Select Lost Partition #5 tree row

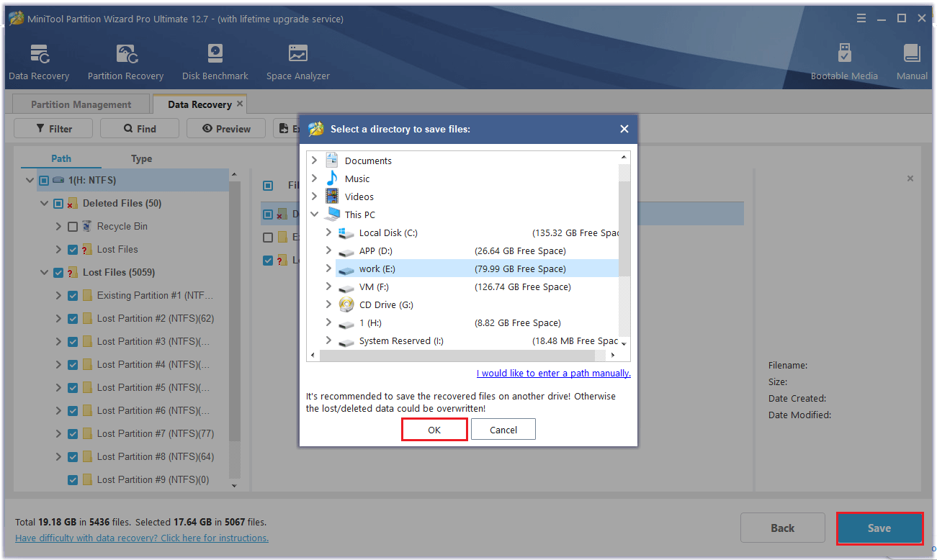tap(133, 387)
